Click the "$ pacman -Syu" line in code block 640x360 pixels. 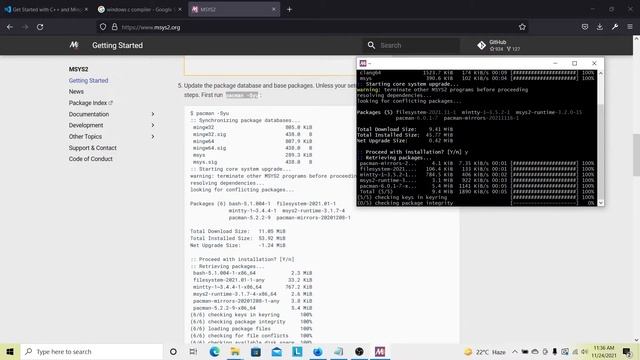[210, 113]
